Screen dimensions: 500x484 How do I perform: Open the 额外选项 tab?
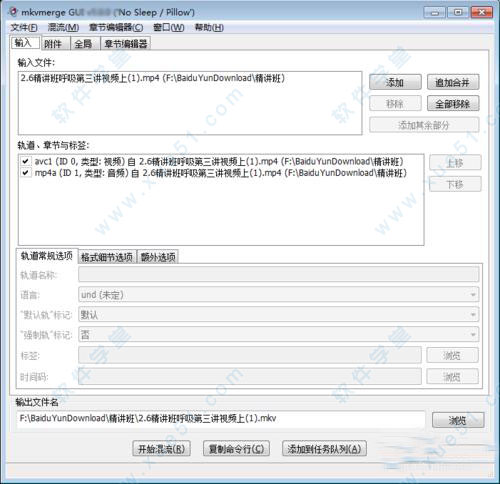coord(158,257)
